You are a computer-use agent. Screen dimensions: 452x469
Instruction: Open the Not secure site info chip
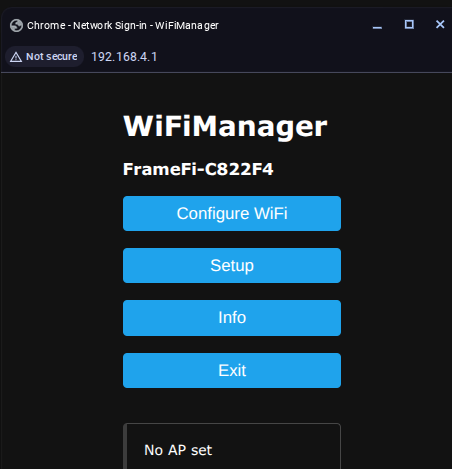[44, 57]
